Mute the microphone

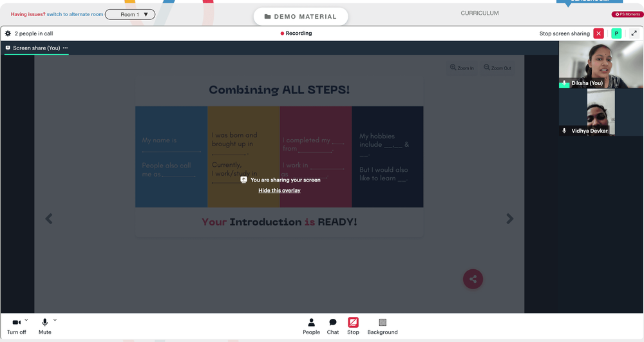tap(45, 327)
